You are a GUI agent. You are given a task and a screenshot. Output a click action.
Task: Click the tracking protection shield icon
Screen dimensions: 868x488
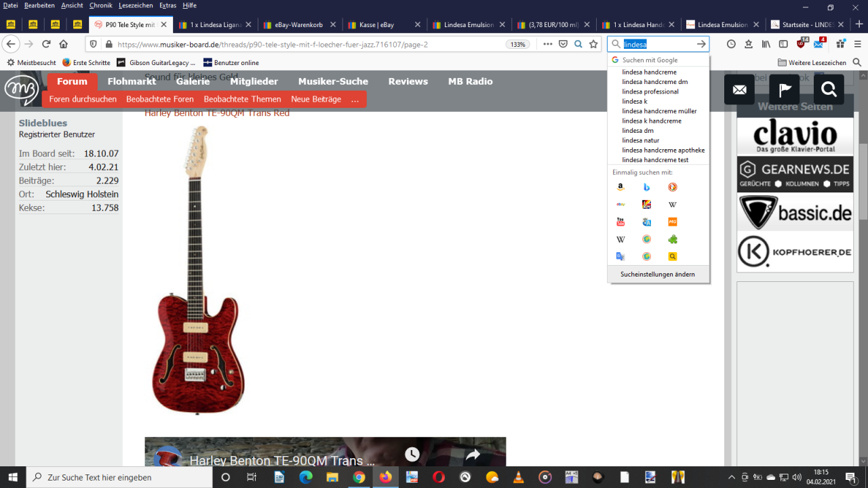coord(94,44)
